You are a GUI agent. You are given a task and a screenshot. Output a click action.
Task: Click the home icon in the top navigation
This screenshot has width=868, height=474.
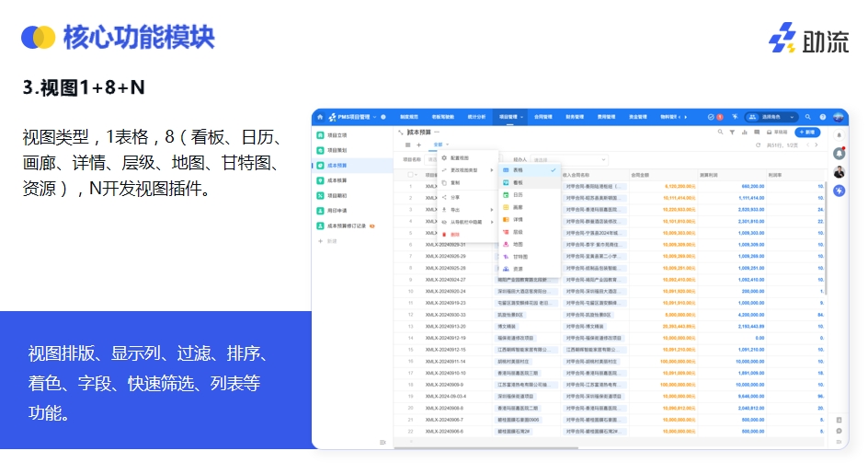(320, 118)
